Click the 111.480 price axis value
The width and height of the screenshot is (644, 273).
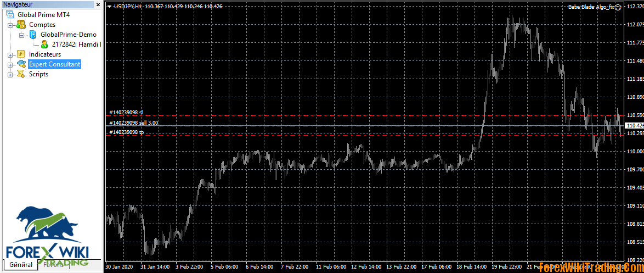point(635,61)
